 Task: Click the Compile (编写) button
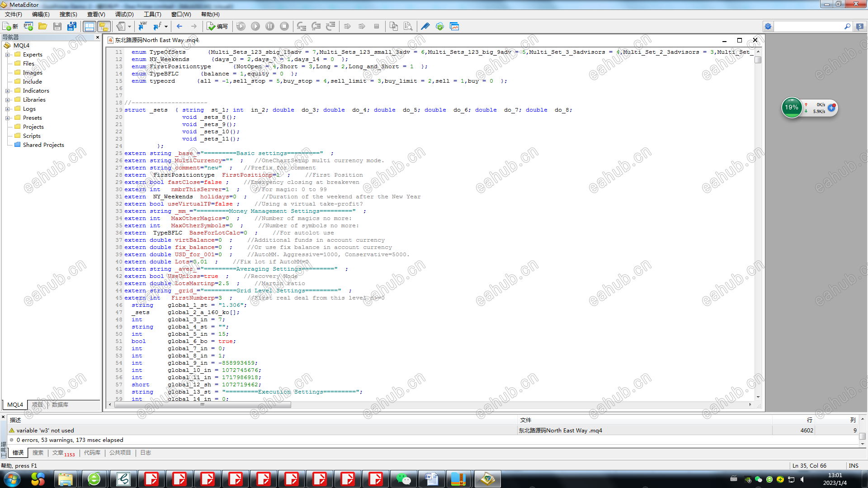[x=217, y=26]
